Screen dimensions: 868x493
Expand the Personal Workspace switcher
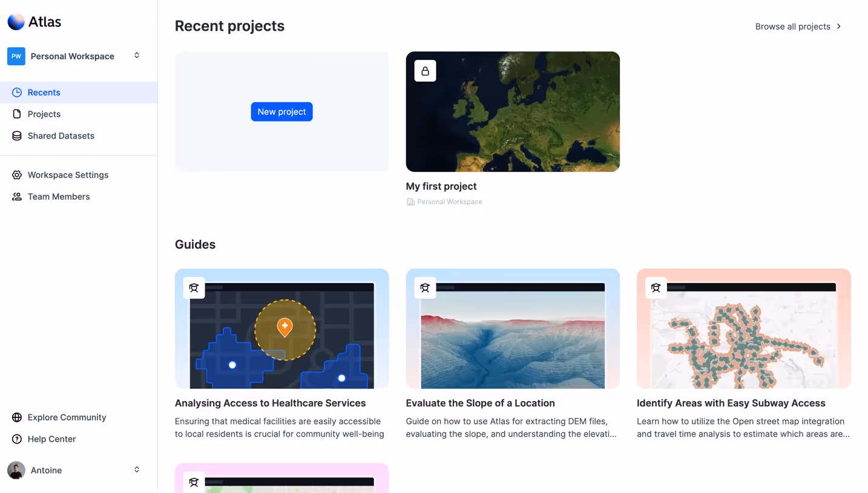137,56
